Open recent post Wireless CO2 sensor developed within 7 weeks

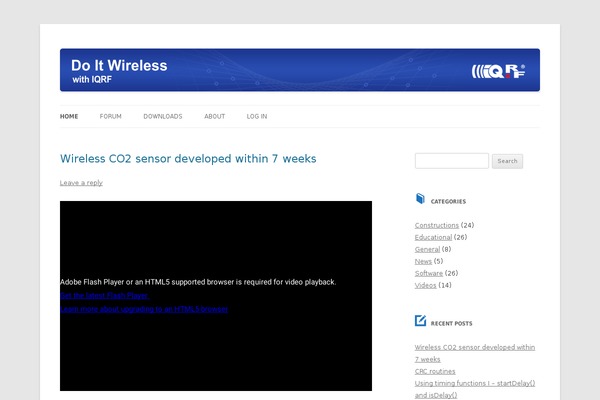(475, 353)
